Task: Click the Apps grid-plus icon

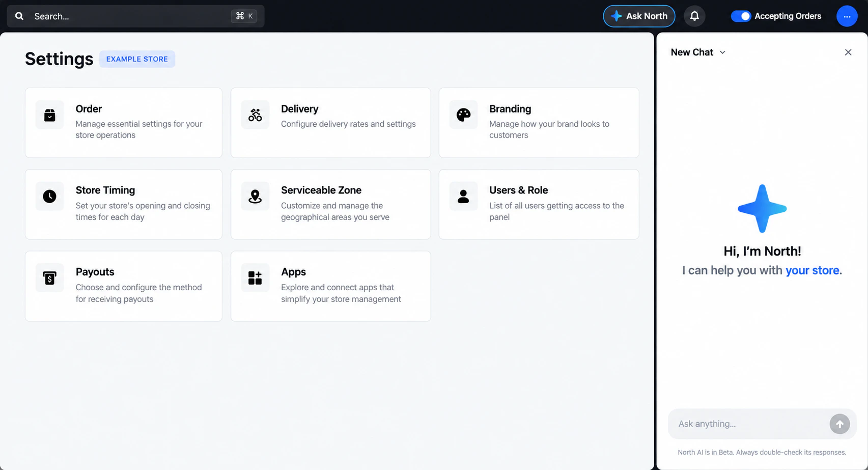Action: pyautogui.click(x=255, y=278)
